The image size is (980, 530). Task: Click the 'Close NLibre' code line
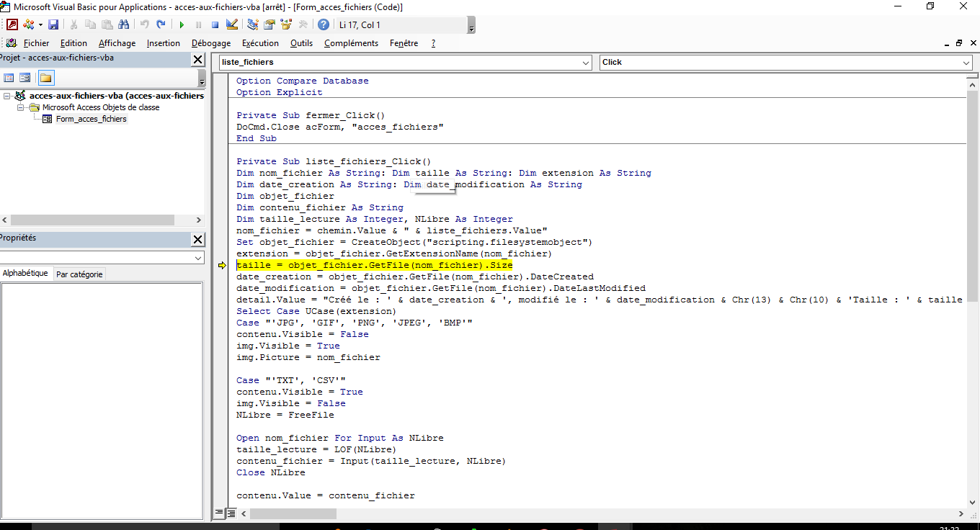[271, 472]
